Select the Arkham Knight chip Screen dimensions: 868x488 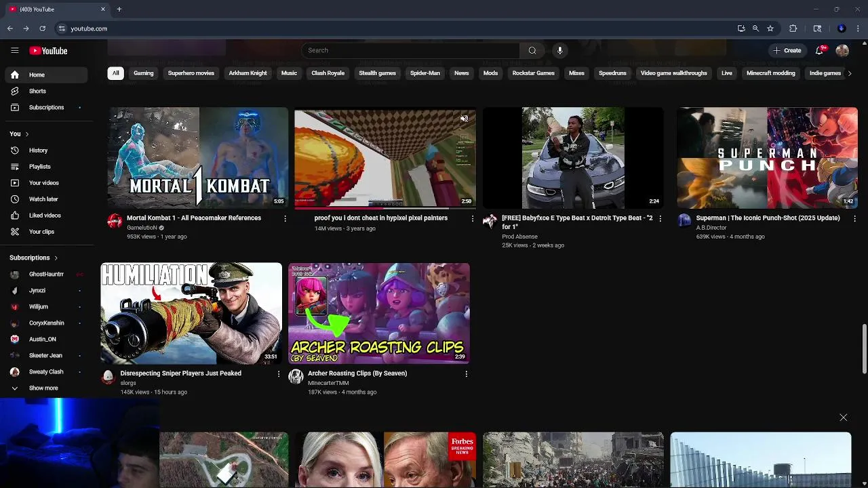pos(248,73)
